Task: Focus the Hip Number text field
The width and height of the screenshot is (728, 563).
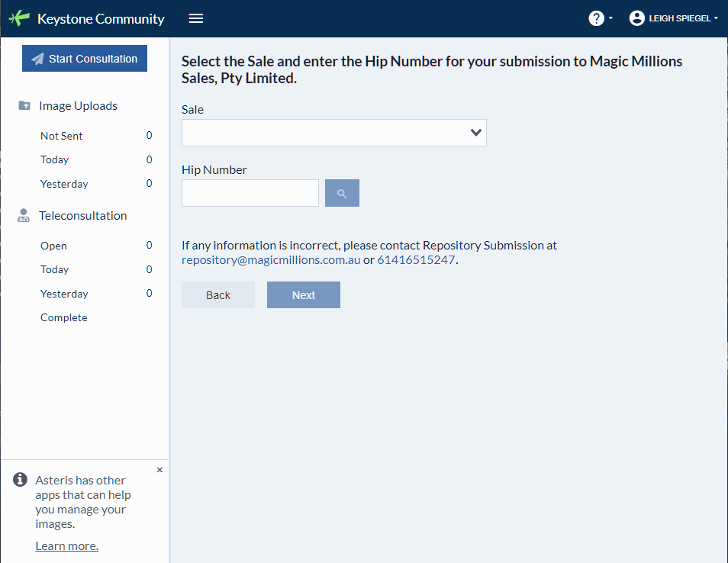Action: pyautogui.click(x=250, y=193)
